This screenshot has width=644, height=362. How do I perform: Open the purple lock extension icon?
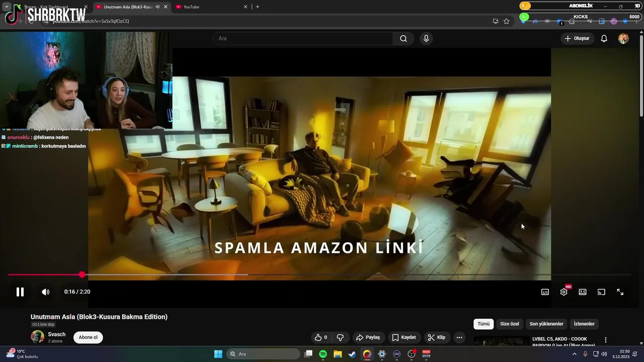point(614,21)
